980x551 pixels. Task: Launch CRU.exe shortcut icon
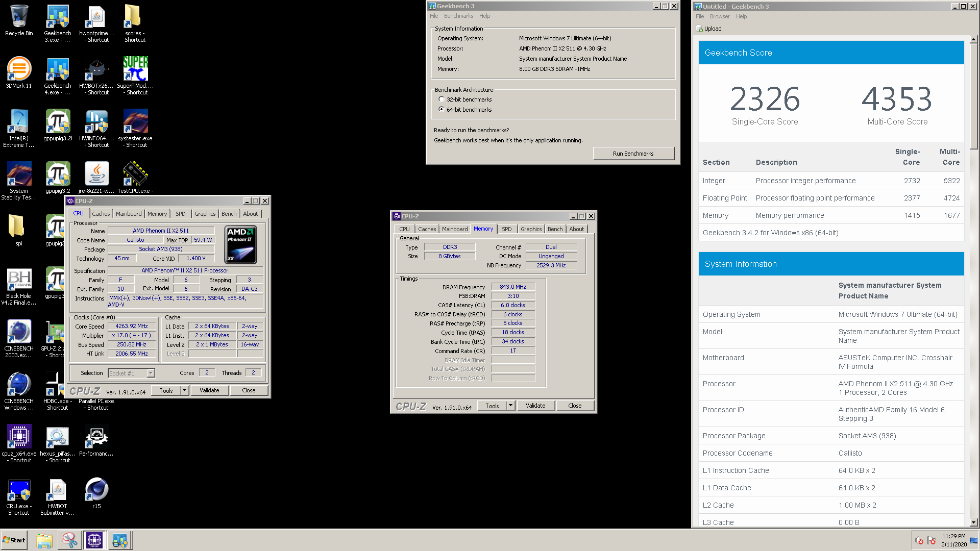tap(19, 496)
